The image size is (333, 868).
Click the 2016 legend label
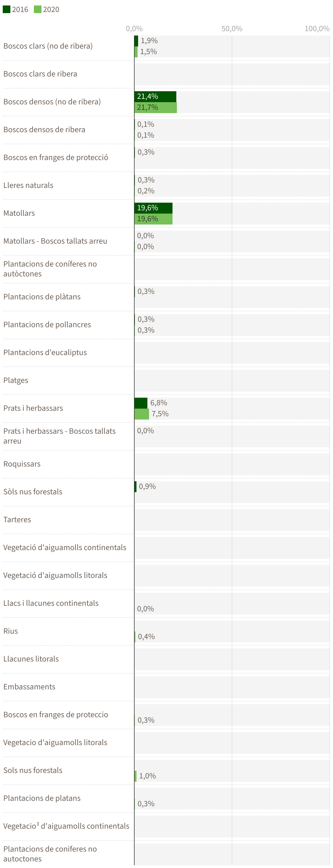20,10
